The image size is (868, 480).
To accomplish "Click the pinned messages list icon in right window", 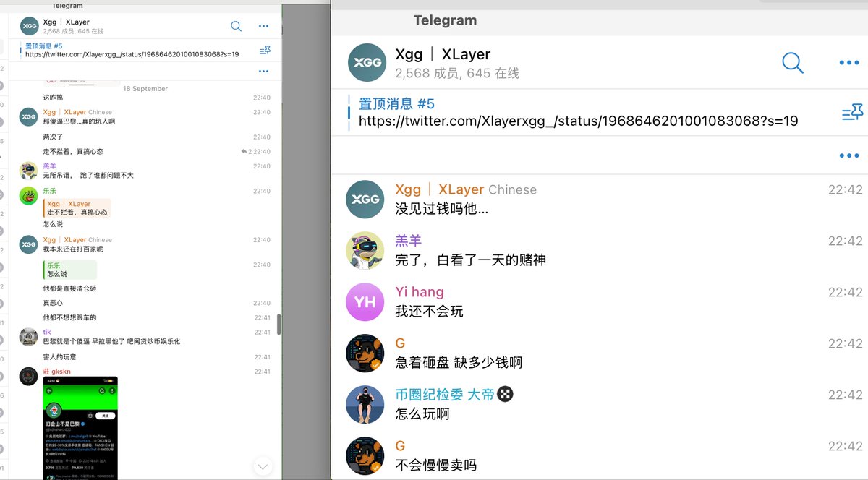I will click(852, 113).
